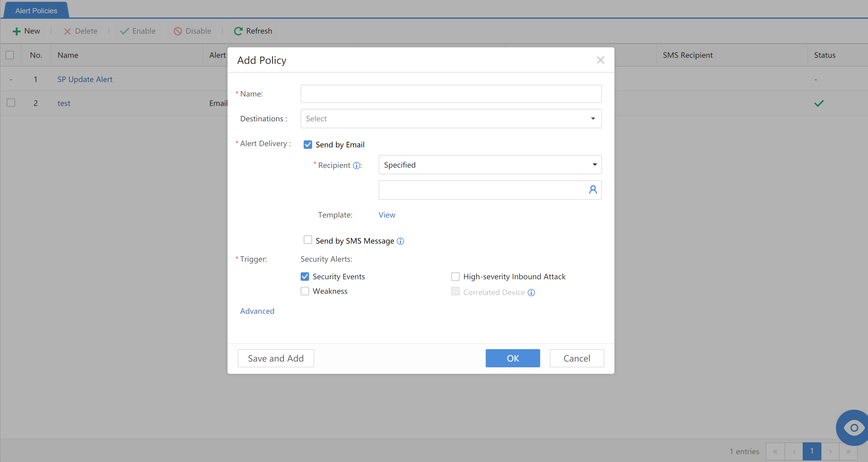868x462 pixels.
Task: Tick the Weakness checkbox
Action: click(x=305, y=291)
